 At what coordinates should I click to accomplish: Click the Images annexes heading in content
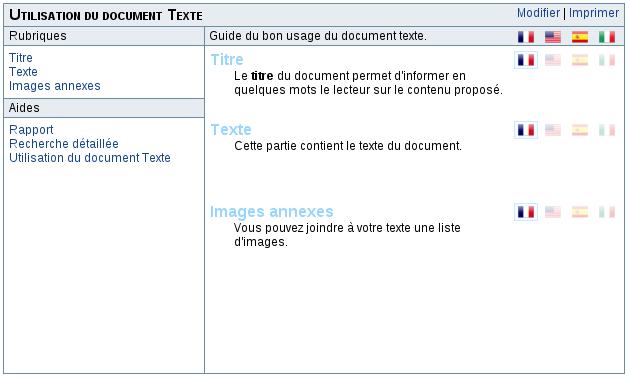[272, 212]
